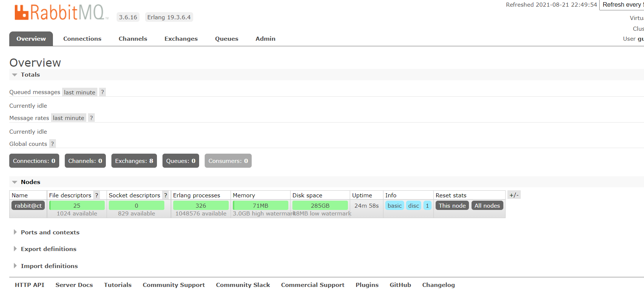Viewport: 644px width, 301px height.
Task: Switch to the Overview tab
Action: pos(31,39)
